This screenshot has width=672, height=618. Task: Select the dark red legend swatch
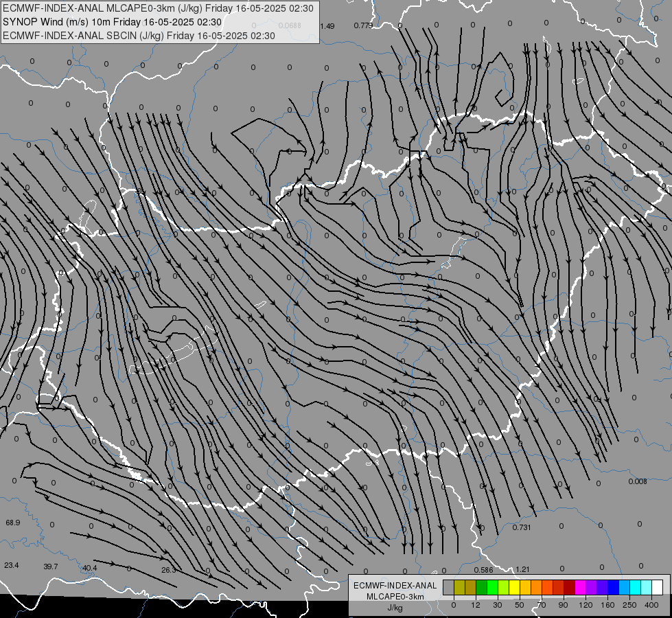pos(569,587)
